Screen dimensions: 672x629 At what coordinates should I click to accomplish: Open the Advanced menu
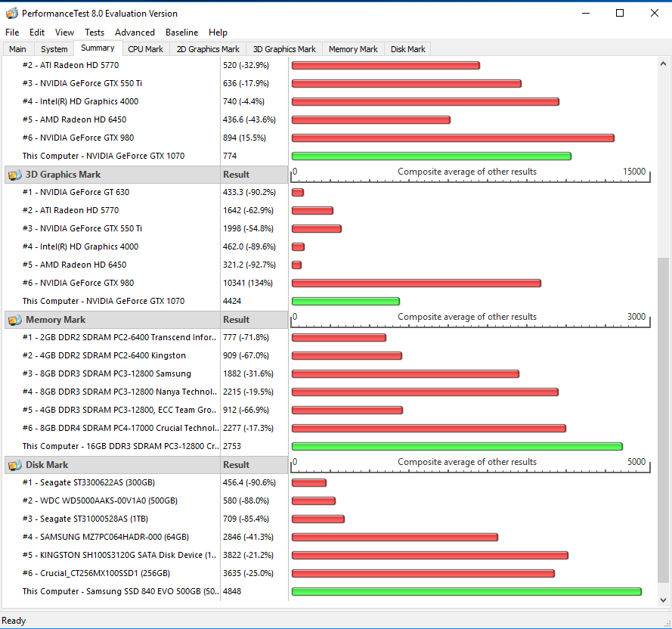[135, 33]
